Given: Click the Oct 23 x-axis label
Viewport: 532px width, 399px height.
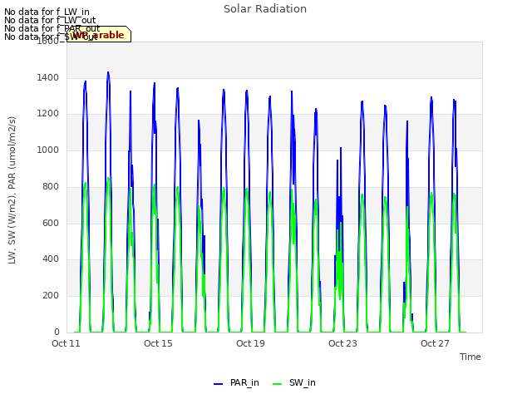Looking at the screenshot, I should [x=342, y=343].
